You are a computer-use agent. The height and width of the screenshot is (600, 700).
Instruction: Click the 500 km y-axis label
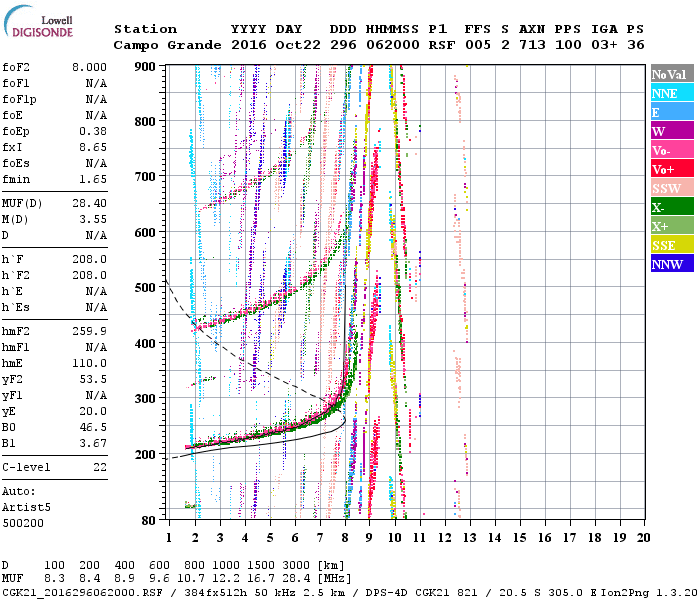(145, 288)
